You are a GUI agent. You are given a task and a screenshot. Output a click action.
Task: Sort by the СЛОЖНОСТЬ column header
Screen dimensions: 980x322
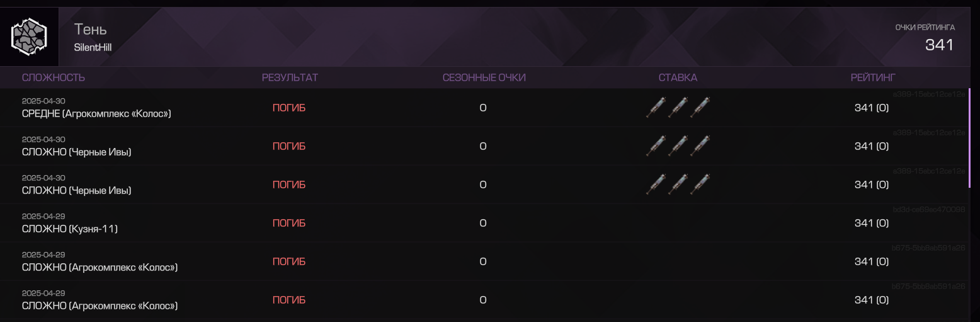tap(54, 78)
